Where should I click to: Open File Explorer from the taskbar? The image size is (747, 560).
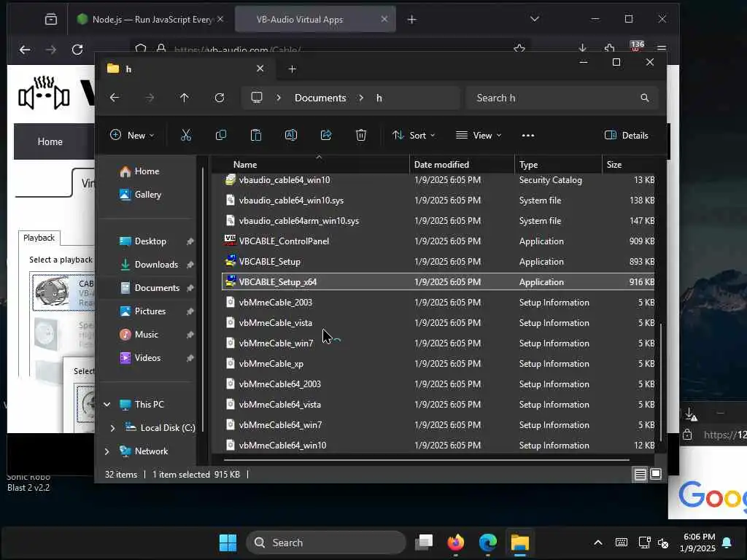(519, 542)
